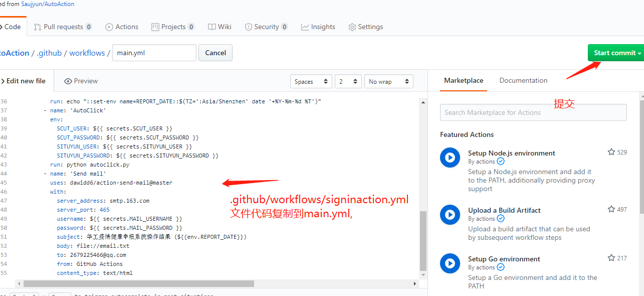Select the Marketplace tab
Screen dimensions: 644x296
(x=463, y=80)
